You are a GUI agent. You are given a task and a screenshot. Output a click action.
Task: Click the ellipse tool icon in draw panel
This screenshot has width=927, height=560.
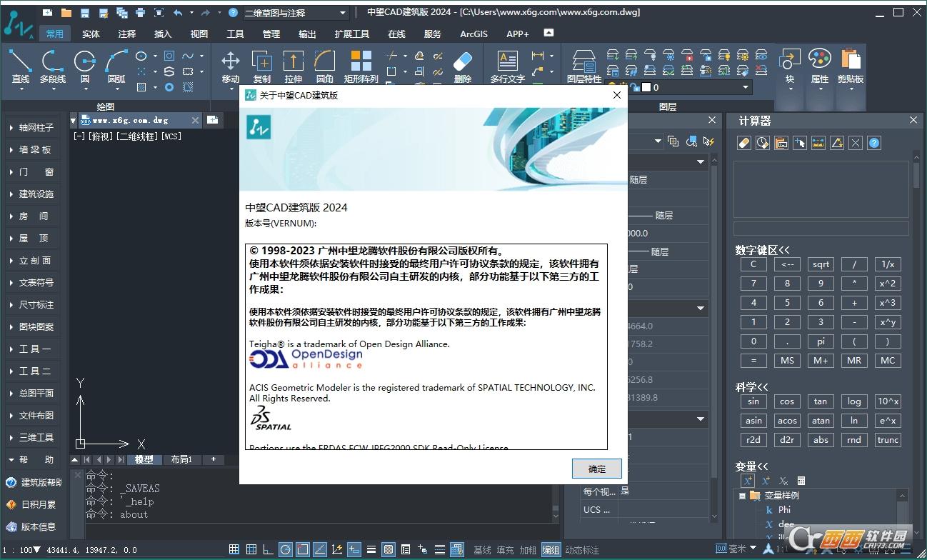click(141, 56)
